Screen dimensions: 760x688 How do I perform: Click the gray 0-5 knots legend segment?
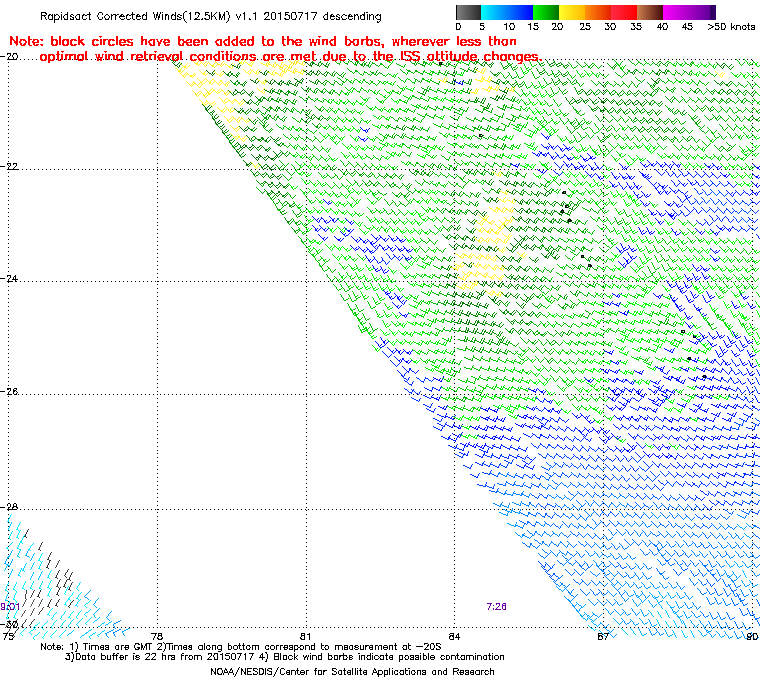pyautogui.click(x=468, y=12)
